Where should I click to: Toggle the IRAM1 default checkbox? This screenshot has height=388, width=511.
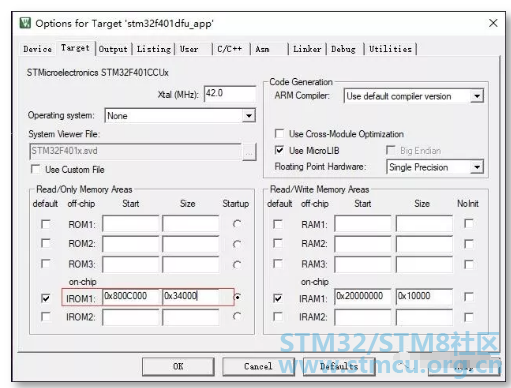point(277,298)
